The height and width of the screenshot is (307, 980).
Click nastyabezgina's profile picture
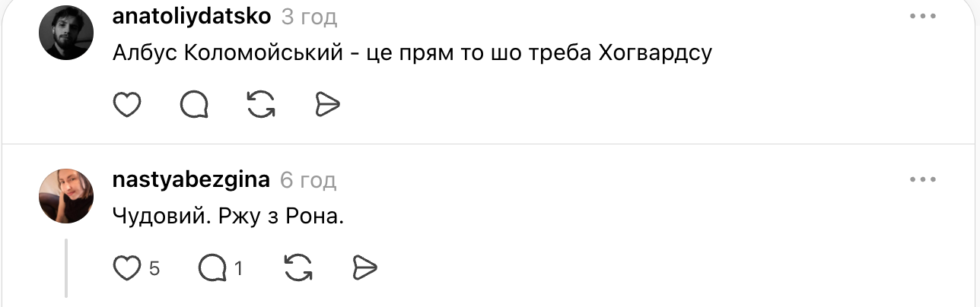click(x=66, y=195)
